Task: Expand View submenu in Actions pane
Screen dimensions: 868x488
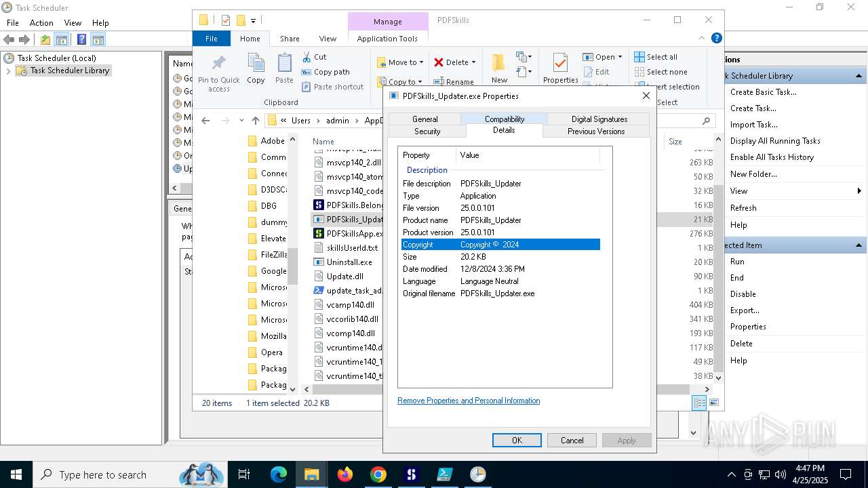Action: [x=859, y=191]
